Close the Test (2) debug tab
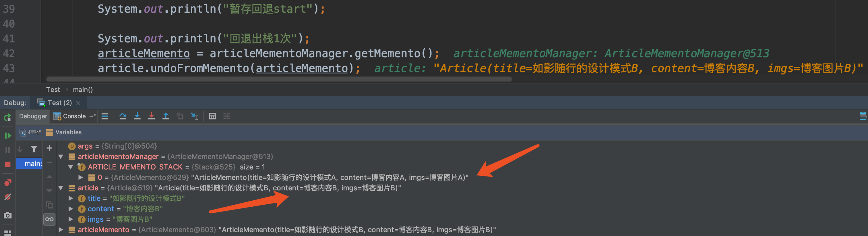This screenshot has height=236, width=868. 79,103
